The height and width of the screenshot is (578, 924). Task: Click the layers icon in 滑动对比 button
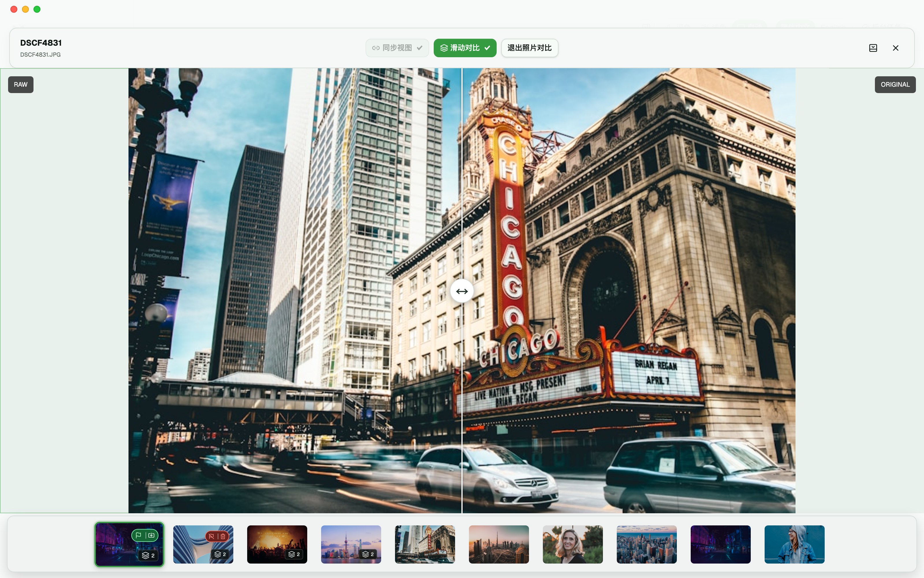click(444, 48)
